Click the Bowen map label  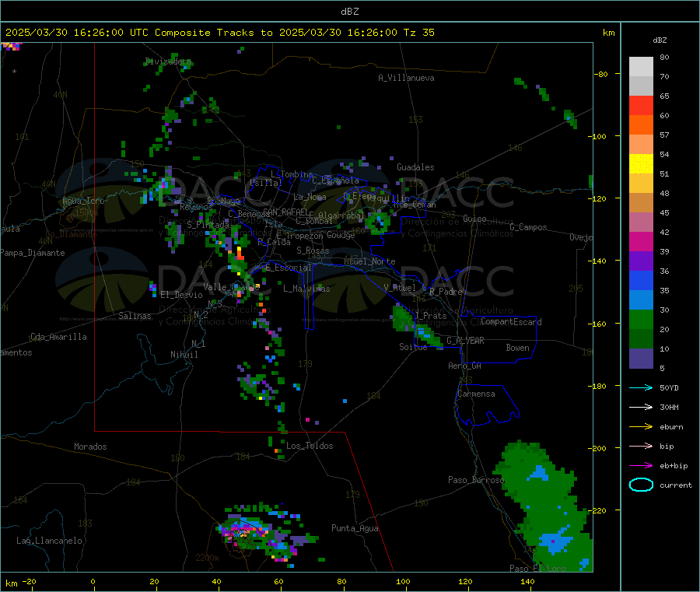click(517, 348)
